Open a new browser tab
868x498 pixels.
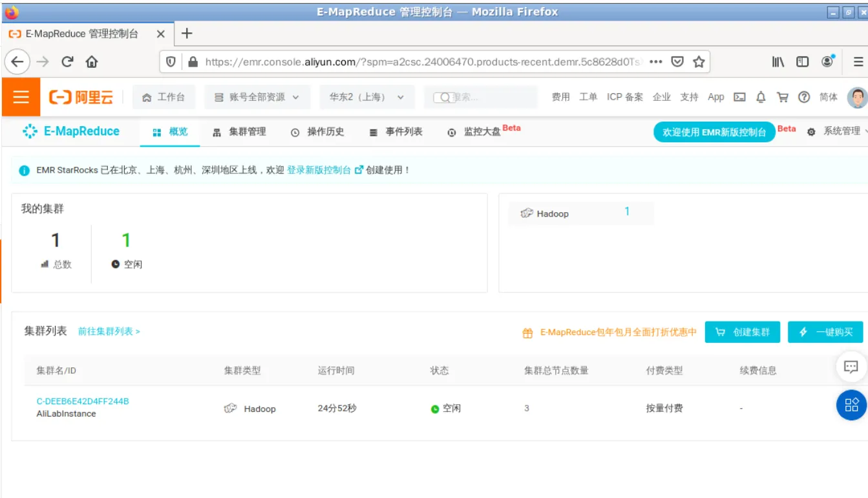point(187,33)
